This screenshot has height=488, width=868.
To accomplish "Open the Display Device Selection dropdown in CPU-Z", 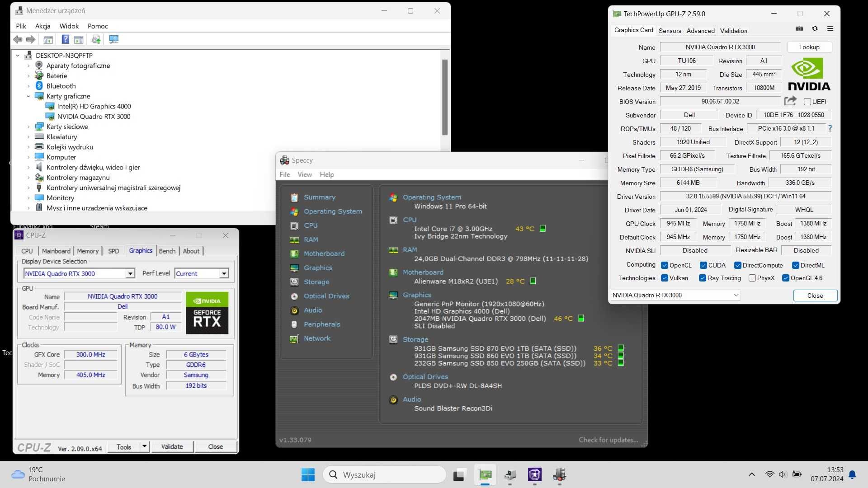I will 79,273.
